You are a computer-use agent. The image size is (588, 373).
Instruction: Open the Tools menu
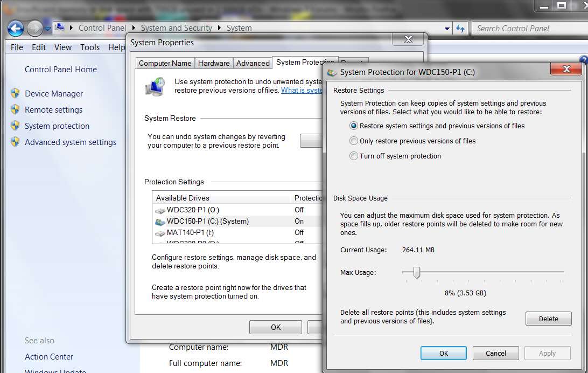[89, 47]
